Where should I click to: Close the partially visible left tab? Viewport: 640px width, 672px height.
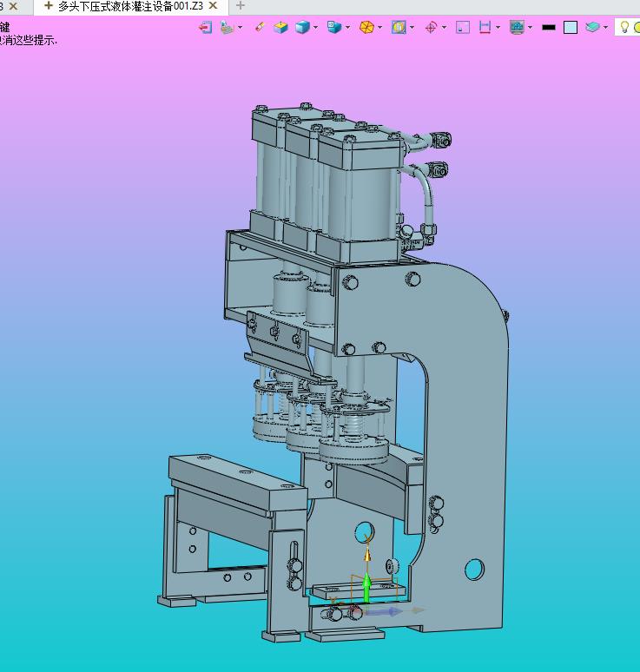coord(13,6)
